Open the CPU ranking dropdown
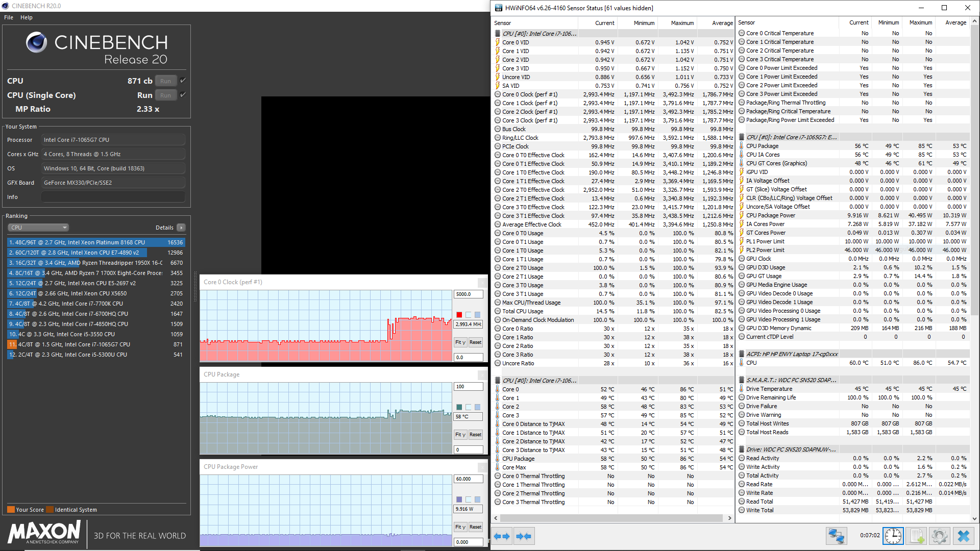980x551 pixels. click(x=38, y=228)
